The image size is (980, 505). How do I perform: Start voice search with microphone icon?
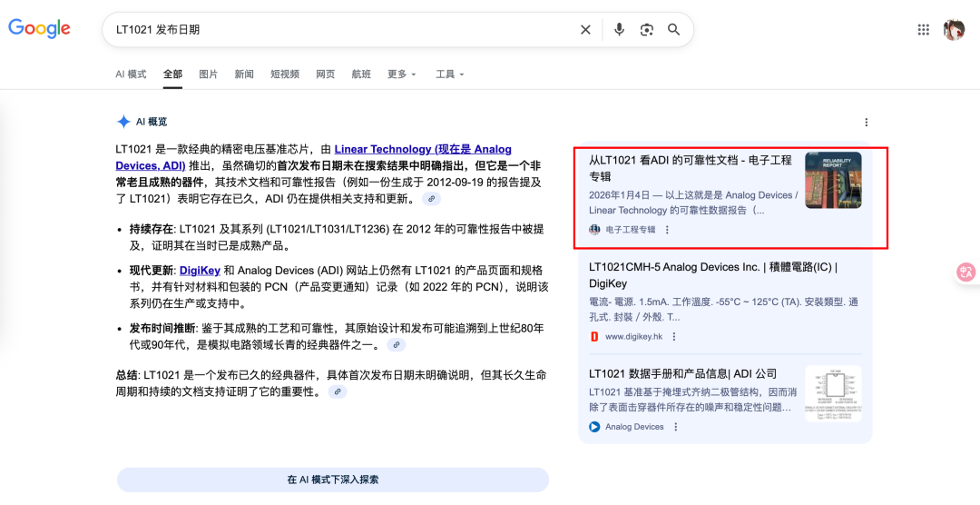(619, 29)
